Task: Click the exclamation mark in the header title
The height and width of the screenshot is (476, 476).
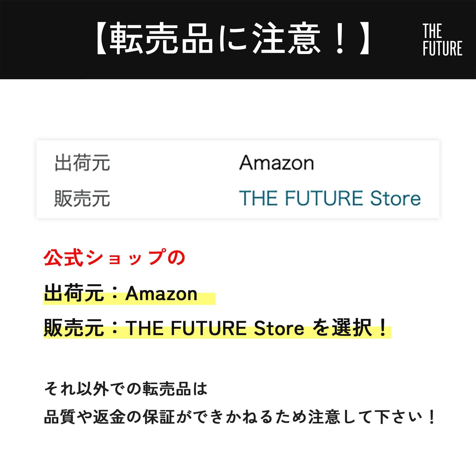Action: tap(340, 38)
